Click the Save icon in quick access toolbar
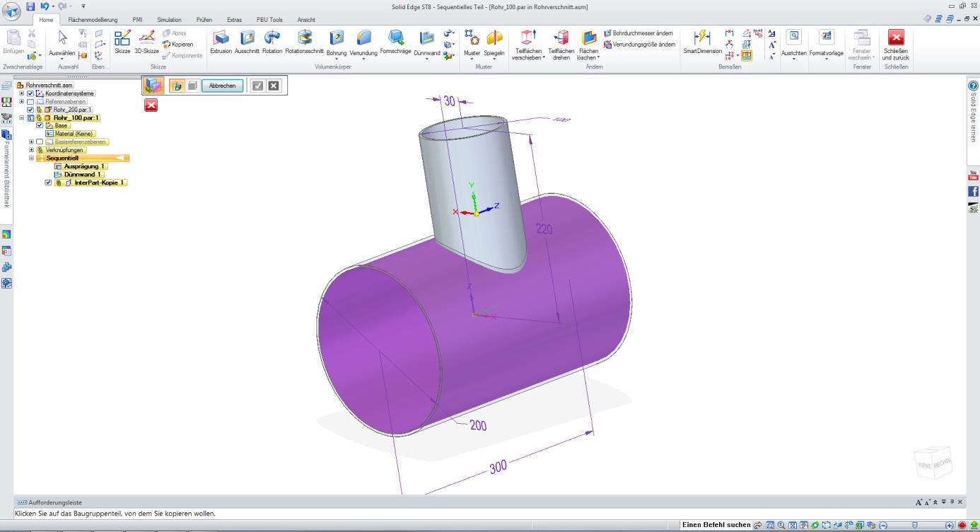980x532 pixels. pyautogui.click(x=30, y=6)
